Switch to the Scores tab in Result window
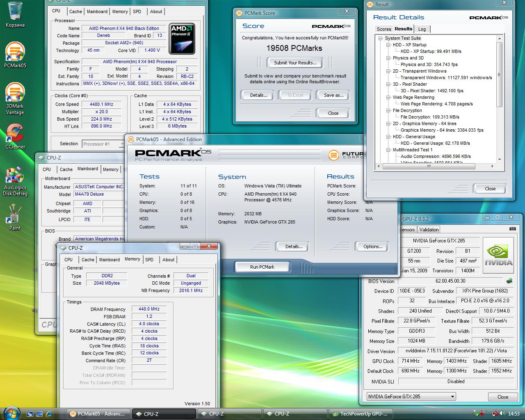The width and height of the screenshot is (525, 420). tap(384, 29)
